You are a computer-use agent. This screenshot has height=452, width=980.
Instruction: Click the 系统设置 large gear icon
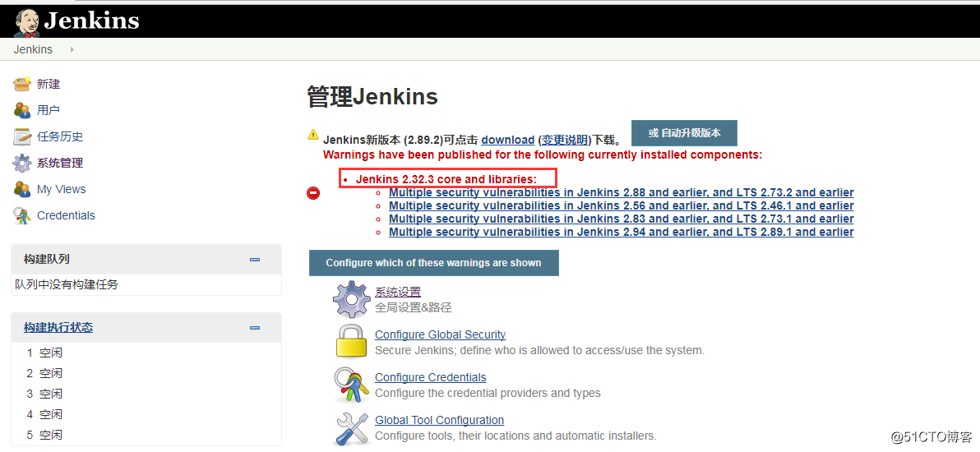click(352, 299)
